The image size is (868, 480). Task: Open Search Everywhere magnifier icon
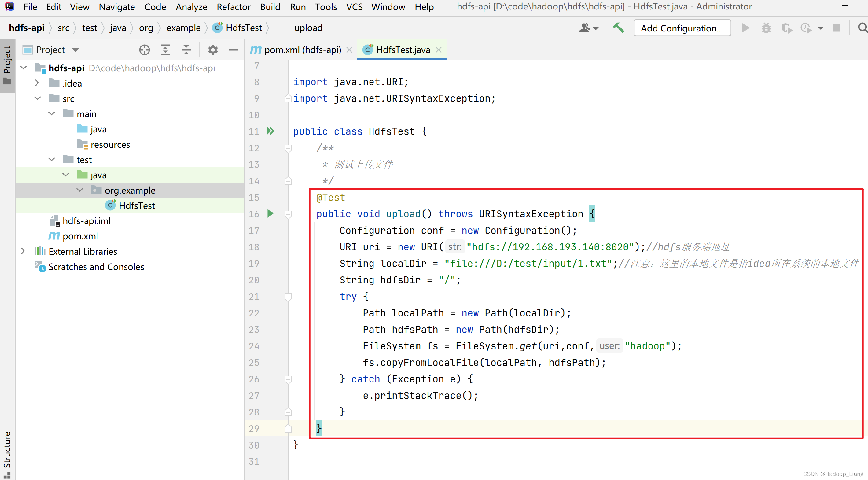click(x=862, y=28)
